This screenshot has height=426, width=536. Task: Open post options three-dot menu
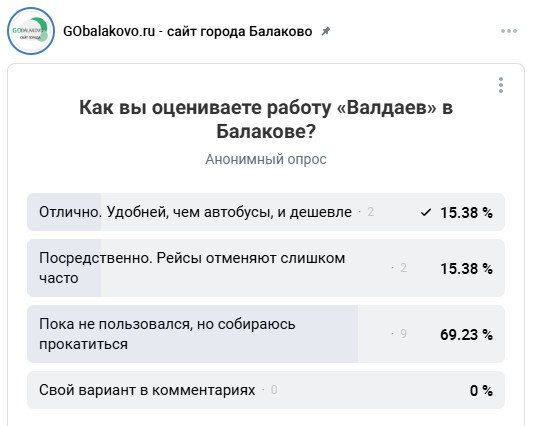click(509, 31)
